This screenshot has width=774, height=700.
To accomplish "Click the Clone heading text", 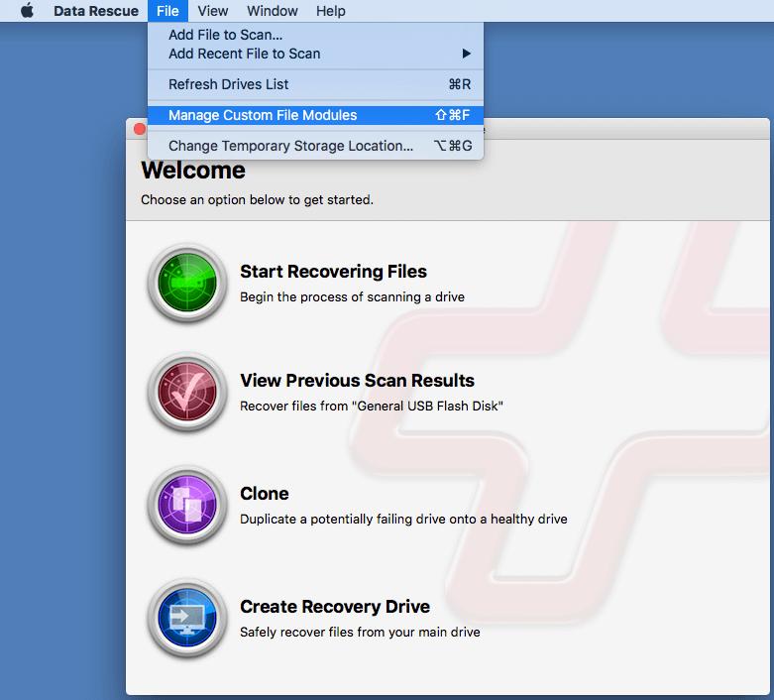I will (264, 494).
